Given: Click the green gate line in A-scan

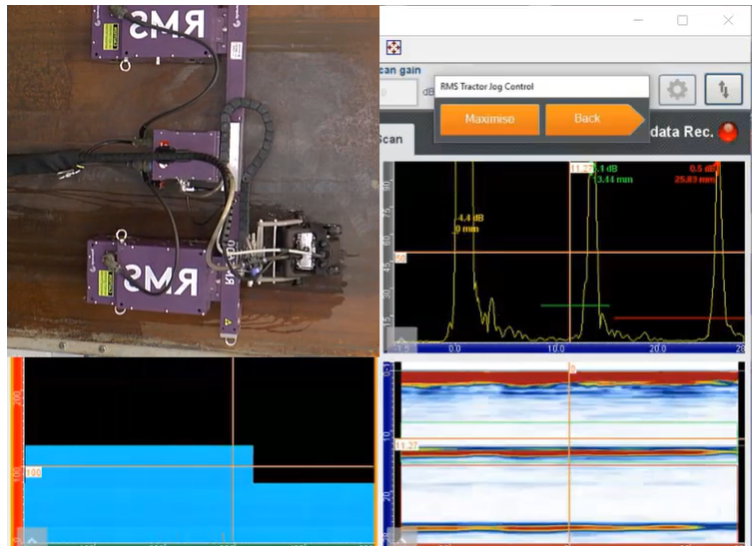Looking at the screenshot, I should point(575,305).
